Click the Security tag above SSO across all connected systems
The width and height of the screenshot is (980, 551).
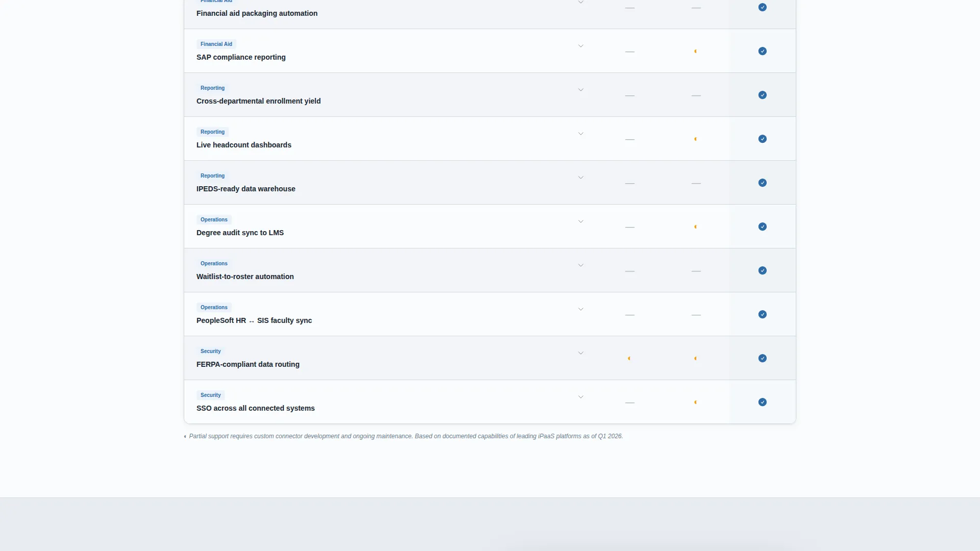tap(210, 395)
